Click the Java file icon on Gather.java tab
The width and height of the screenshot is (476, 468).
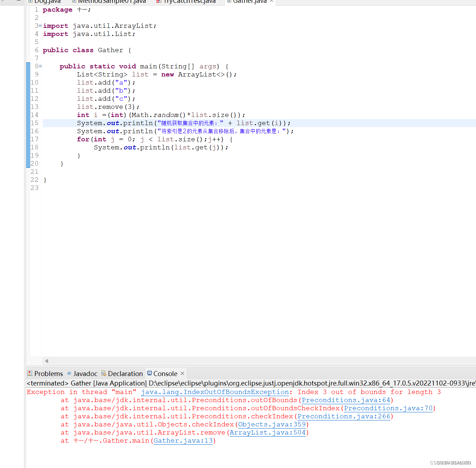229,2
